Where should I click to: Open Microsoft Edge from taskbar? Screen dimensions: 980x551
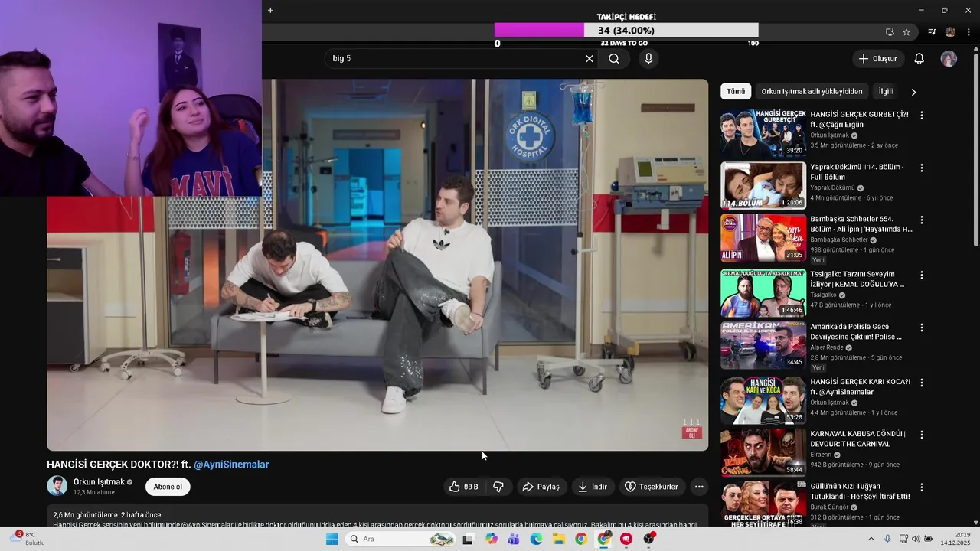click(x=536, y=539)
